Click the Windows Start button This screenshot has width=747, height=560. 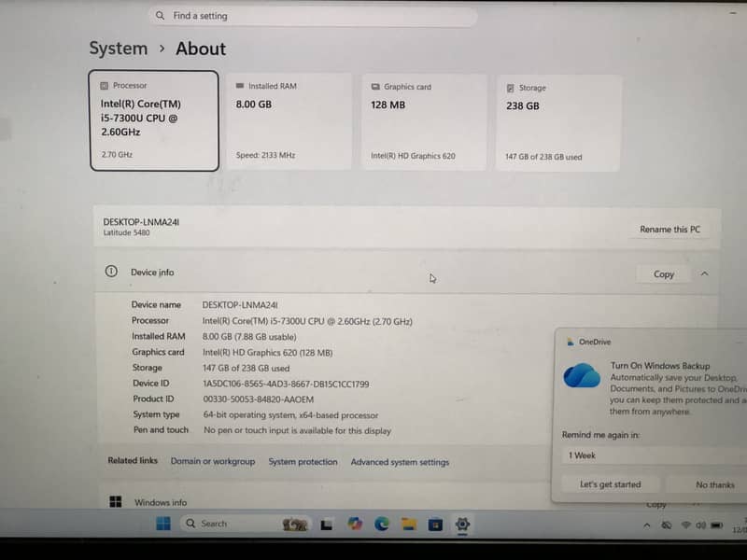(162, 524)
